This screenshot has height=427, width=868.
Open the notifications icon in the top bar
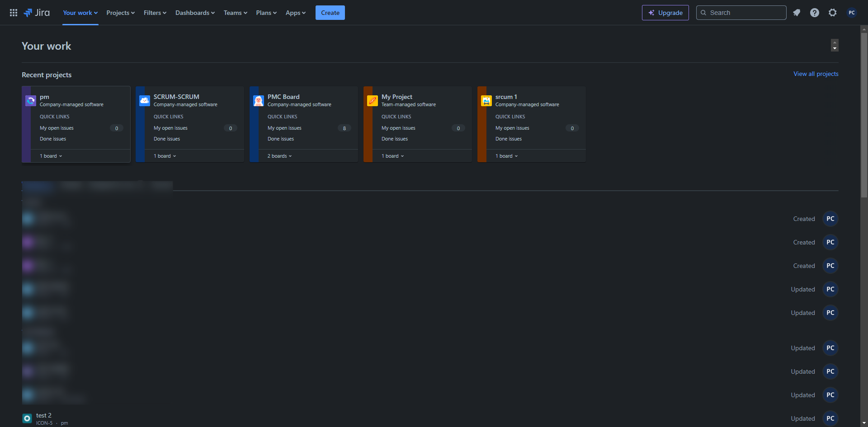[797, 13]
